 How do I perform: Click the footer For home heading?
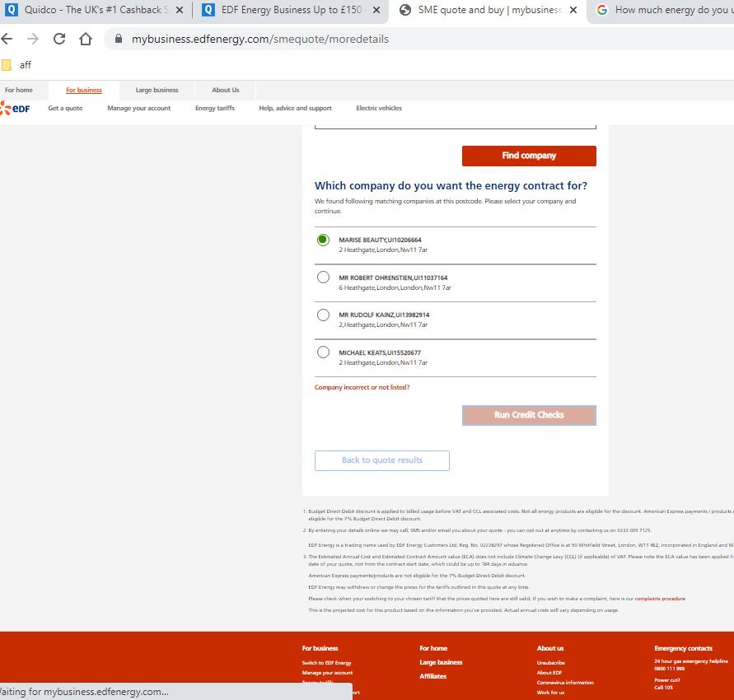433,648
